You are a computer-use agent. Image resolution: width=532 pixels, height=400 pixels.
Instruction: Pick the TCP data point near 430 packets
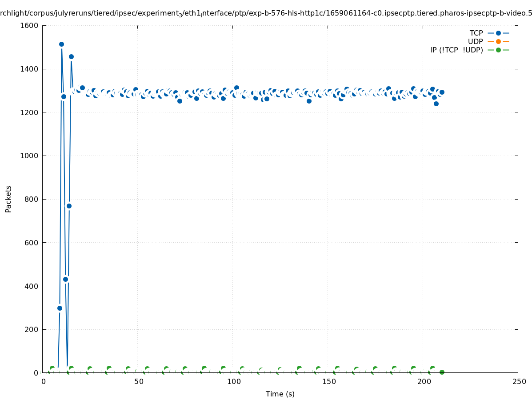pos(65,279)
